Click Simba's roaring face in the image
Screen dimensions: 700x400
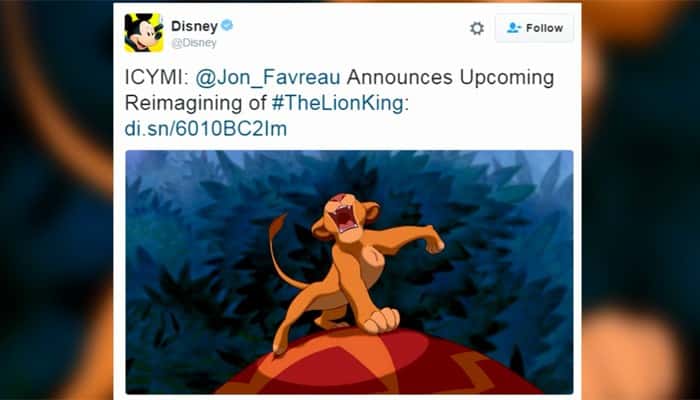tap(345, 217)
